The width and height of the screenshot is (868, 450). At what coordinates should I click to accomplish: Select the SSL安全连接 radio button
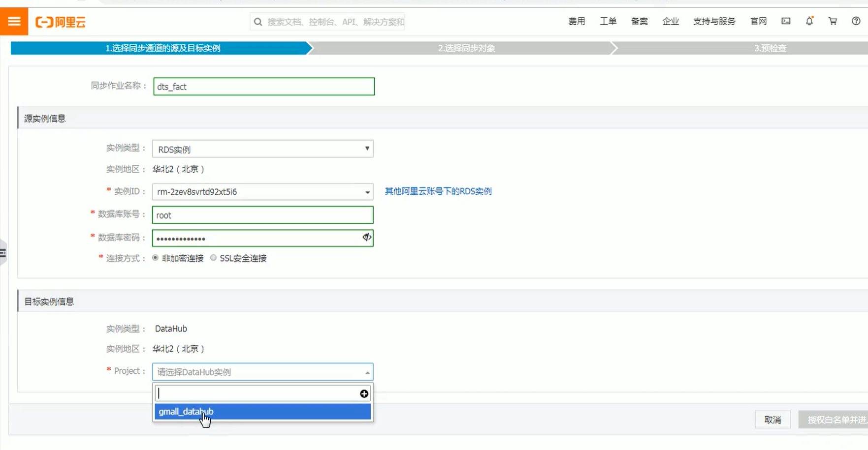click(213, 257)
